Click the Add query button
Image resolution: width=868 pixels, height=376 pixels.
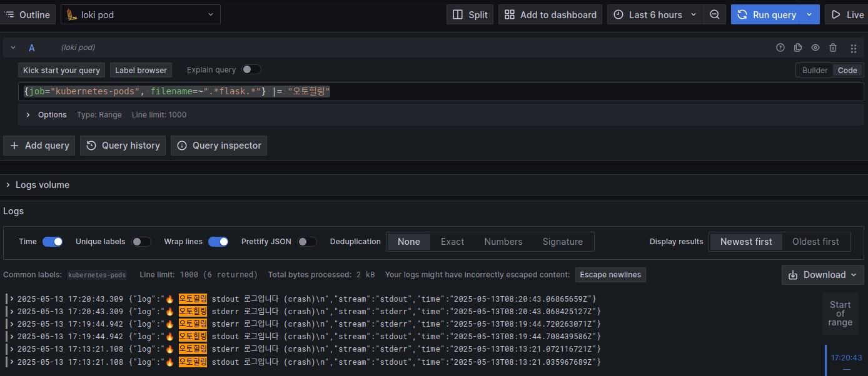click(x=39, y=146)
